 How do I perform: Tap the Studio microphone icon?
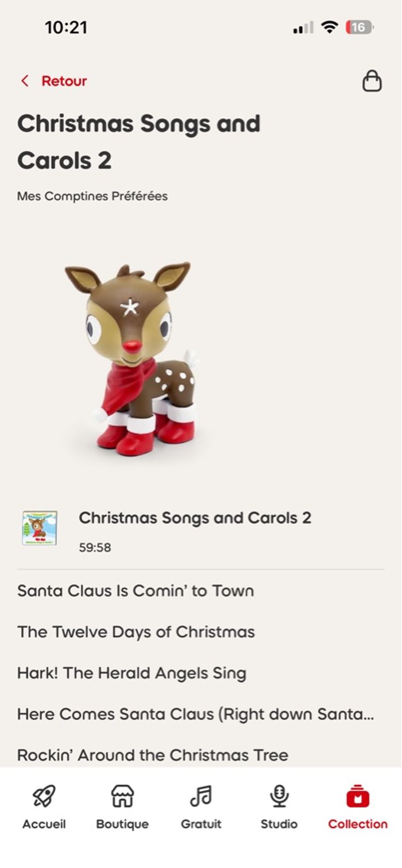pyautogui.click(x=279, y=796)
